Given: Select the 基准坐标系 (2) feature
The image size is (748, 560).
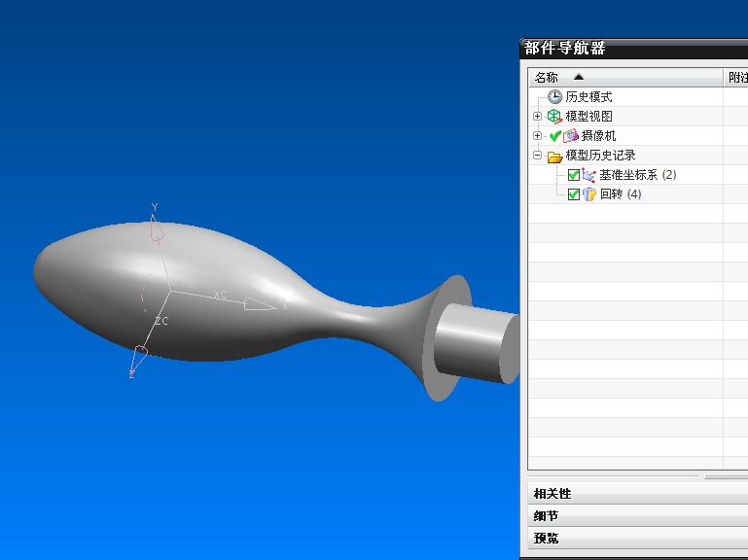Looking at the screenshot, I should tap(638, 175).
